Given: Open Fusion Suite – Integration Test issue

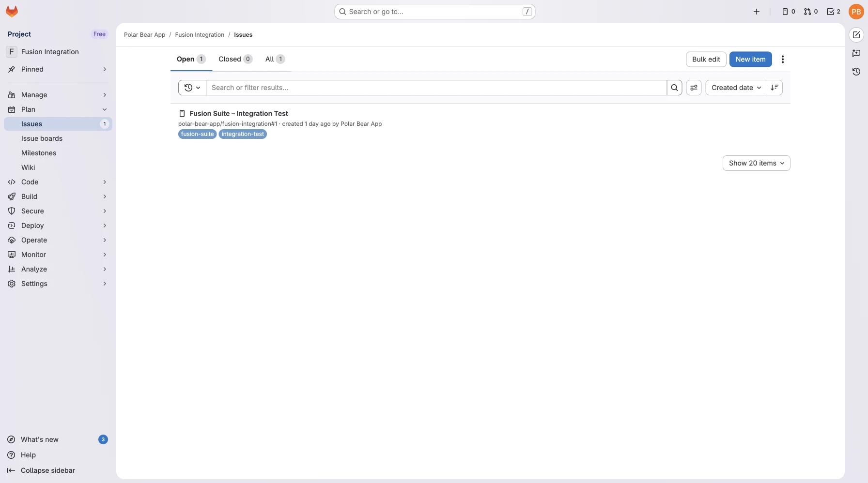Looking at the screenshot, I should click(238, 113).
